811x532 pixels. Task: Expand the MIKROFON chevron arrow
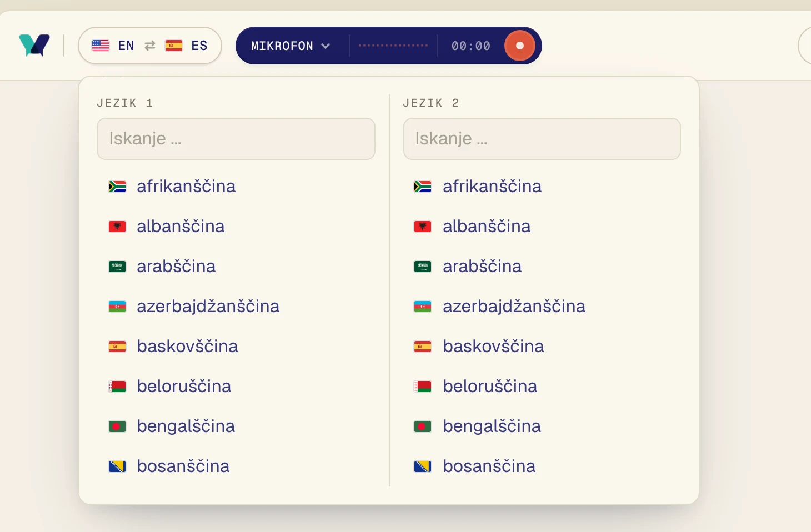pos(326,46)
